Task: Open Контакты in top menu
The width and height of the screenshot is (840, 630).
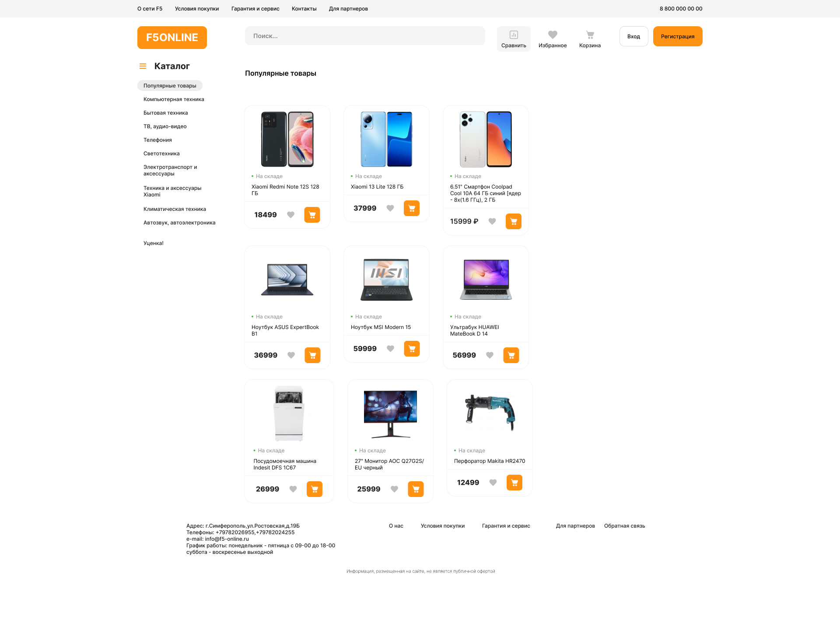Action: 304,9
